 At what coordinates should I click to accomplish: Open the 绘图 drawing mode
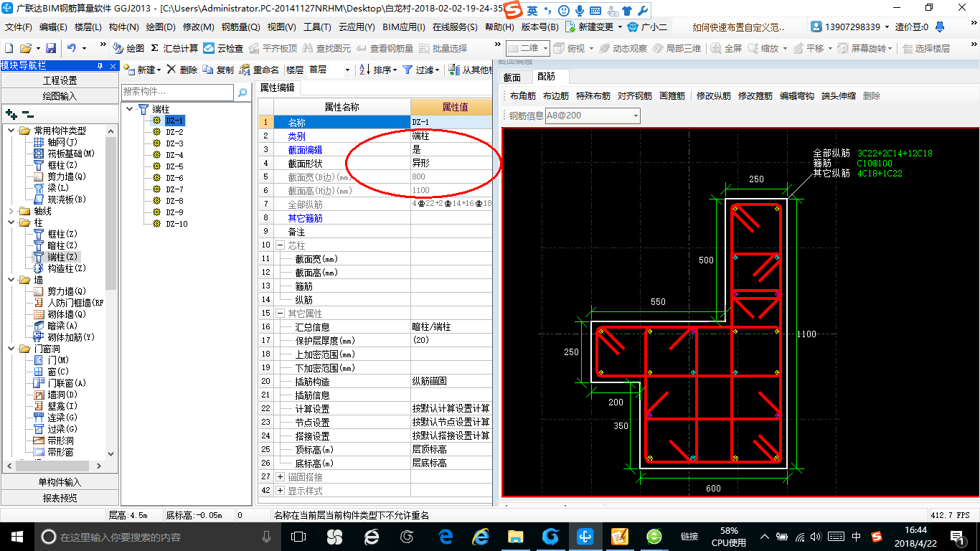point(128,48)
